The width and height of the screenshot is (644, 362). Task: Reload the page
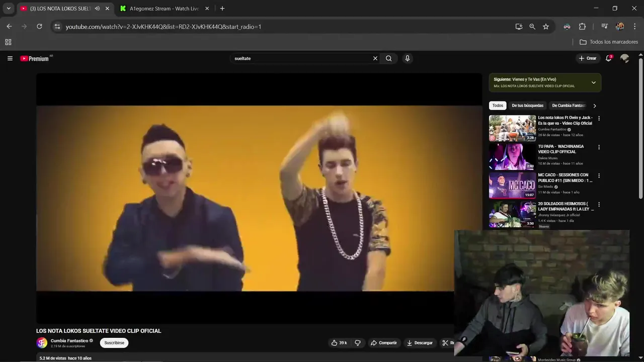click(39, 27)
